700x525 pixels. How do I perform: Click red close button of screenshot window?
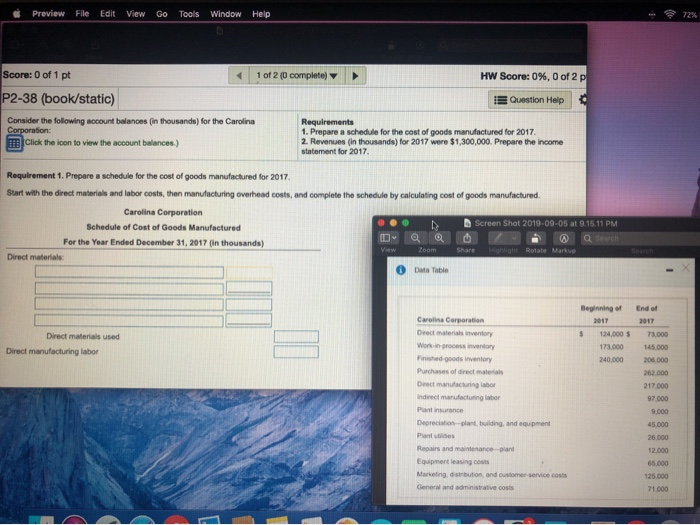point(381,223)
